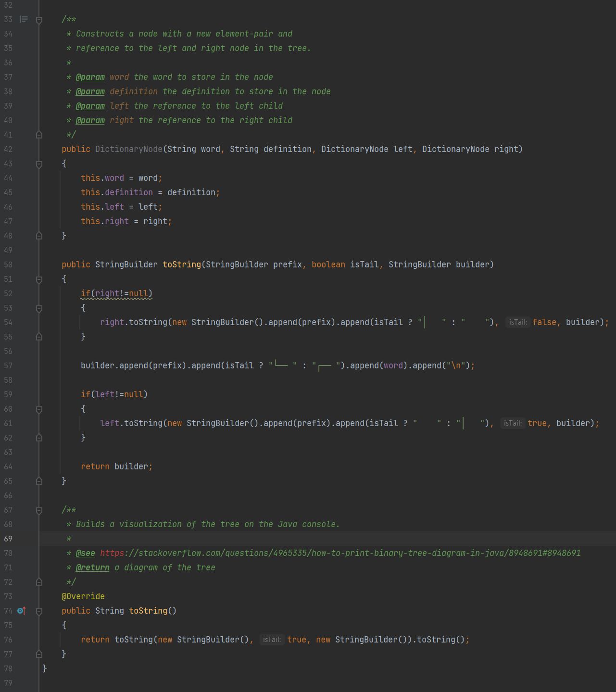616x692 pixels.
Task: Click the fold end marker on line 65
Action: (x=39, y=481)
